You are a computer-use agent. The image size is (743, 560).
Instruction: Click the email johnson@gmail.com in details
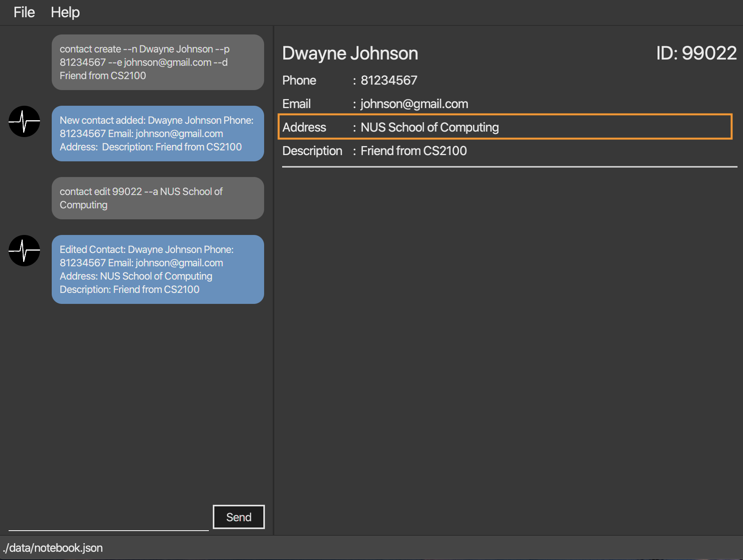click(x=414, y=104)
